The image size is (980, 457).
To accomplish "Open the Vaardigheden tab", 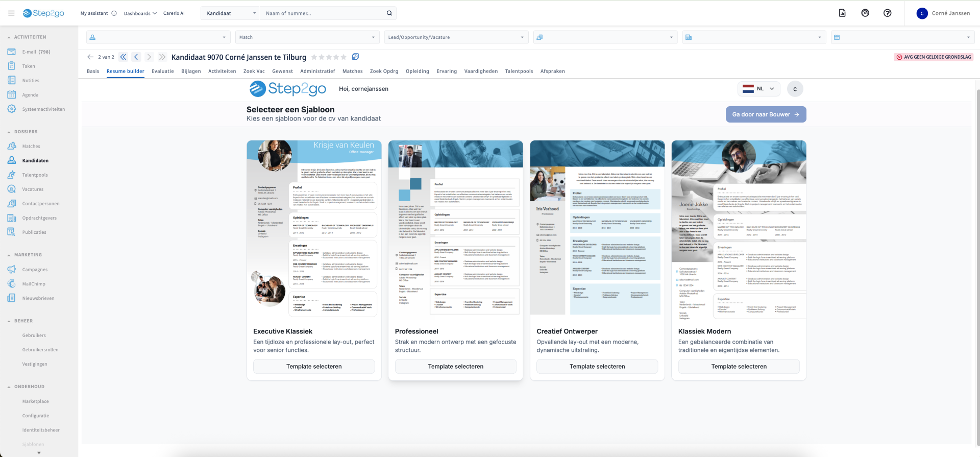I will (x=480, y=71).
